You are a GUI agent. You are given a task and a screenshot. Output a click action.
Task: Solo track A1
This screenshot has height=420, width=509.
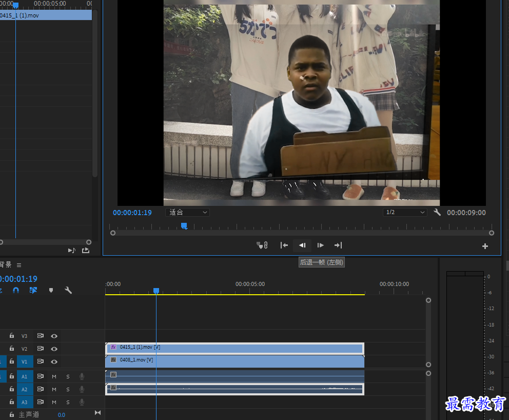click(x=68, y=376)
